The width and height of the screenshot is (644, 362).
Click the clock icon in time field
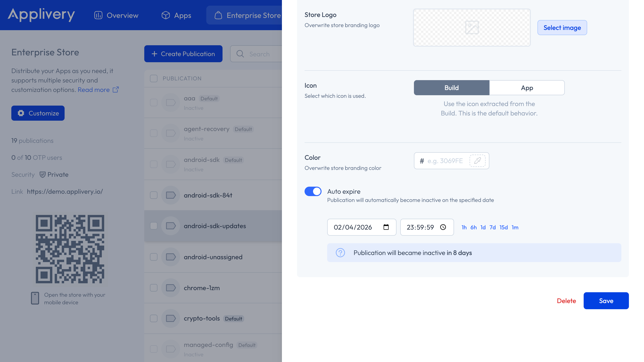coord(443,227)
